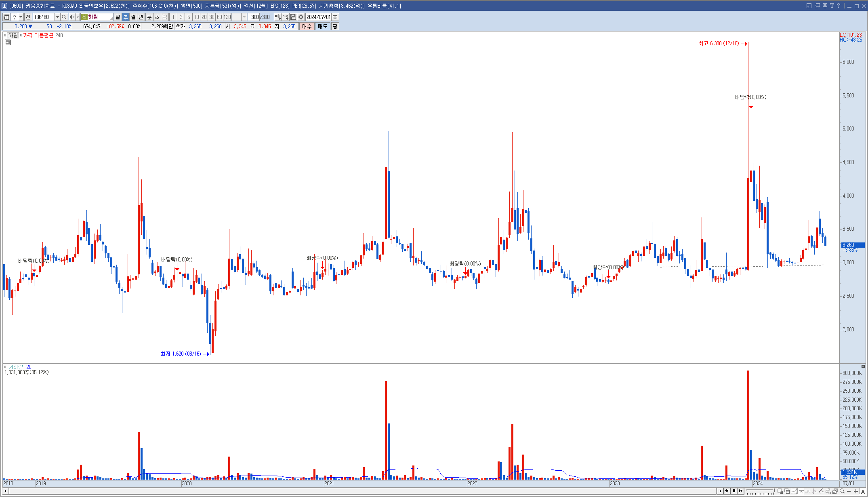Open chart settings gear icon
This screenshot has height=497, width=868.
coord(301,17)
